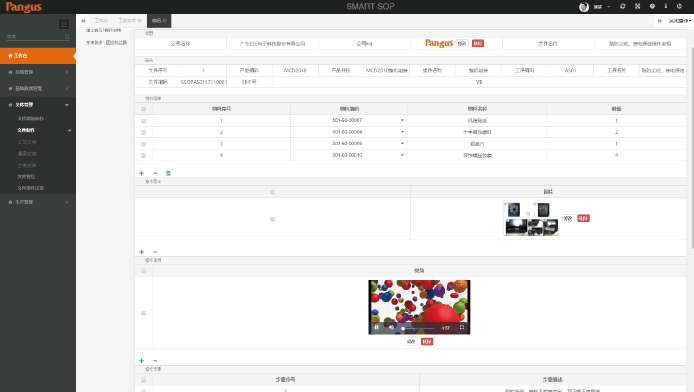Check the materials row 3 checkbox
The image size is (694, 392).
[x=143, y=144]
